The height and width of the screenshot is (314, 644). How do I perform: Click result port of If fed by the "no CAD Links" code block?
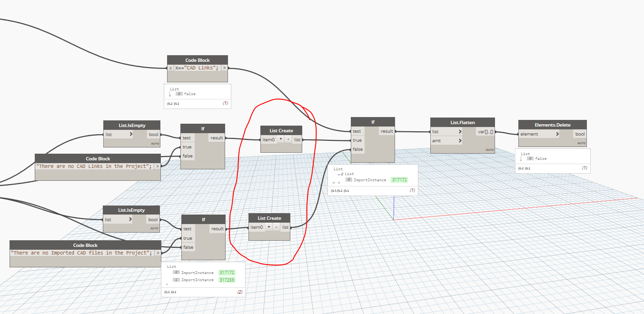click(217, 138)
